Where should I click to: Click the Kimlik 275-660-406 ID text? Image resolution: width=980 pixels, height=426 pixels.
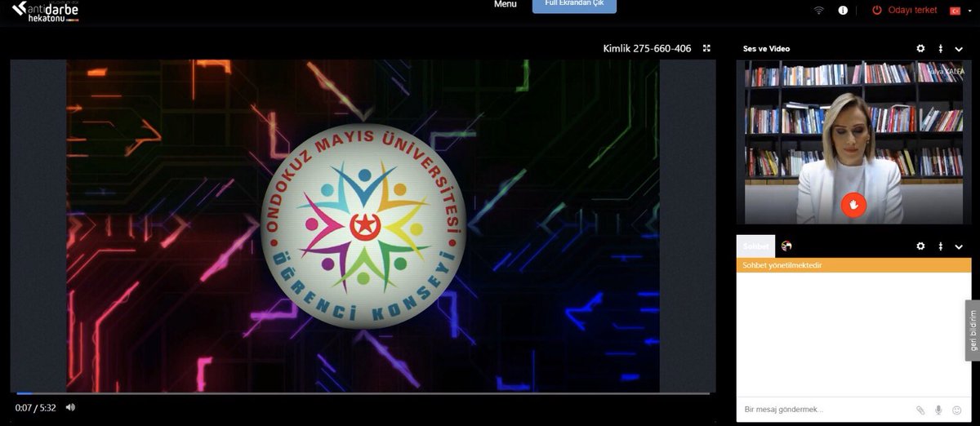647,49
